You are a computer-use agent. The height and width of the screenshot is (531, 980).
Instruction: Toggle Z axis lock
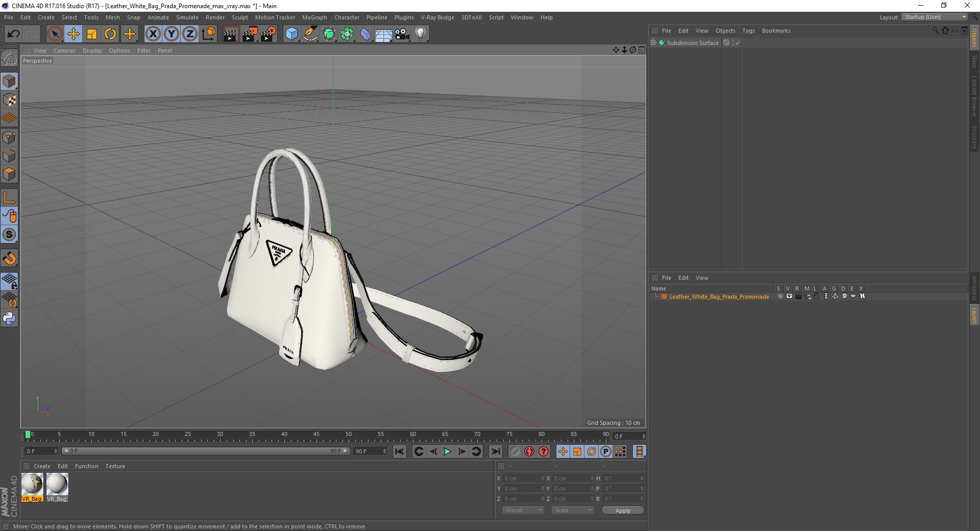tap(190, 34)
